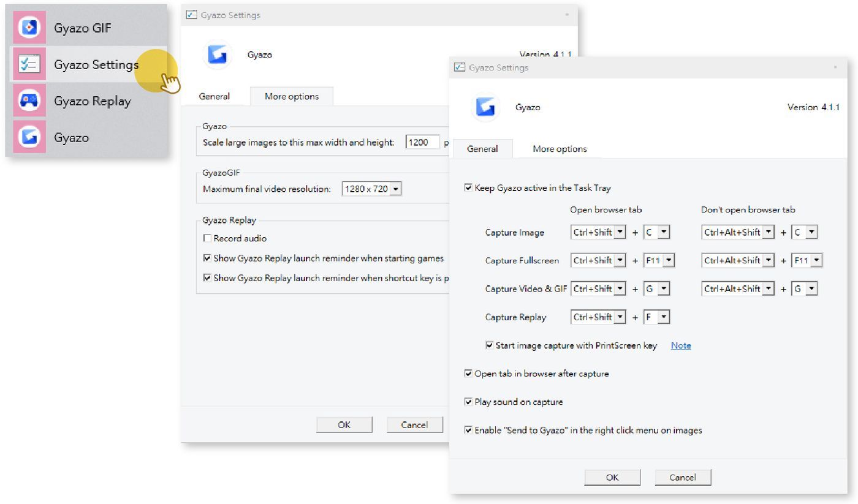
Task: Enable Record audio for Gyazo Replay
Action: click(x=207, y=238)
